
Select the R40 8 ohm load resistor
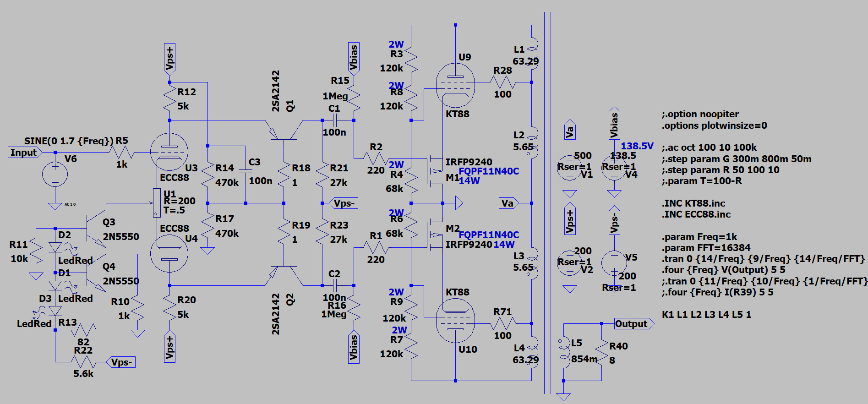[x=601, y=353]
